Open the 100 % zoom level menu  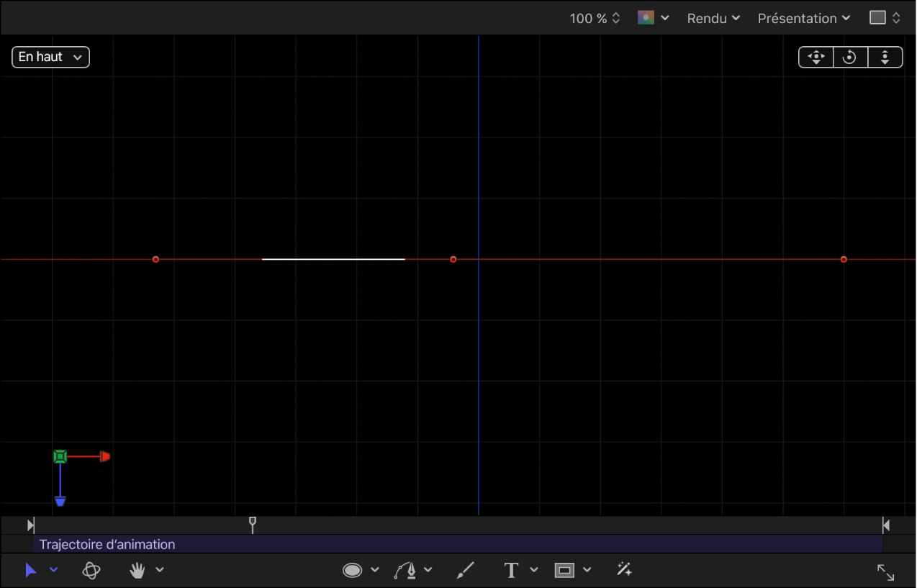(595, 19)
